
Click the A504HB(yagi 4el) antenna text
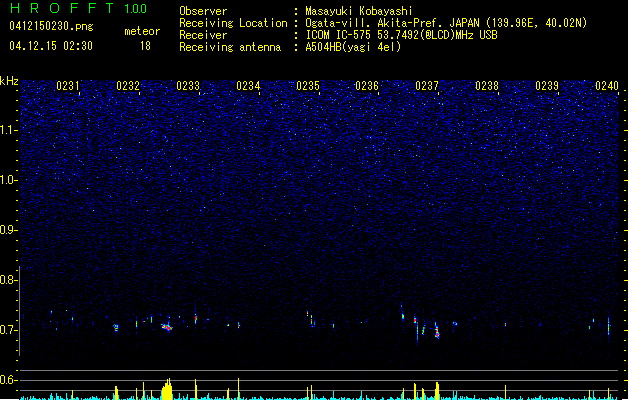(x=353, y=47)
